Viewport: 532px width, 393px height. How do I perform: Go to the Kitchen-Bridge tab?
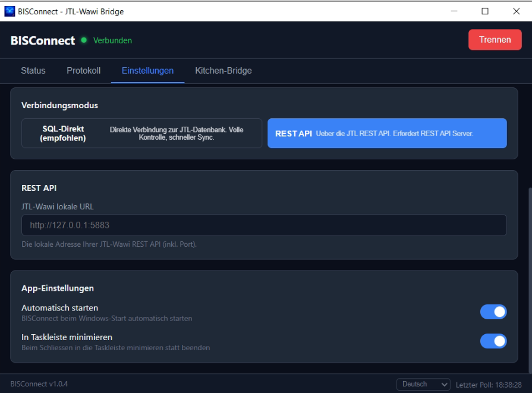[223, 71]
